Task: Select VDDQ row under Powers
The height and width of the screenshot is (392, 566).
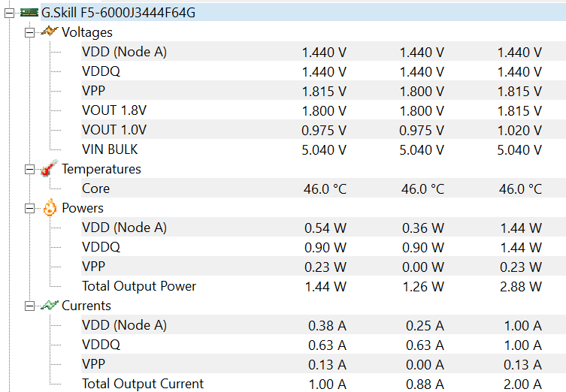Action: point(323,246)
